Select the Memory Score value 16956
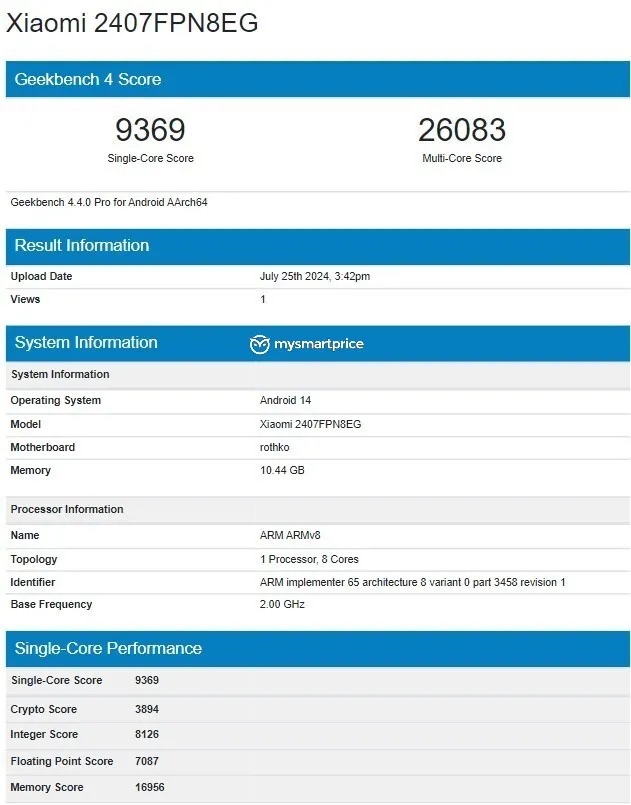Viewport: 631px width, 805px height. (150, 787)
